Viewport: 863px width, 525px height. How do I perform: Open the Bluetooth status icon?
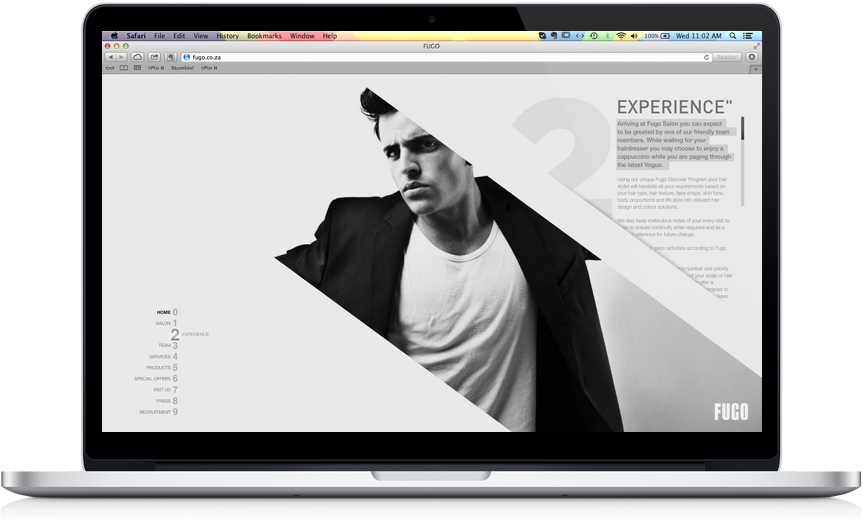608,36
